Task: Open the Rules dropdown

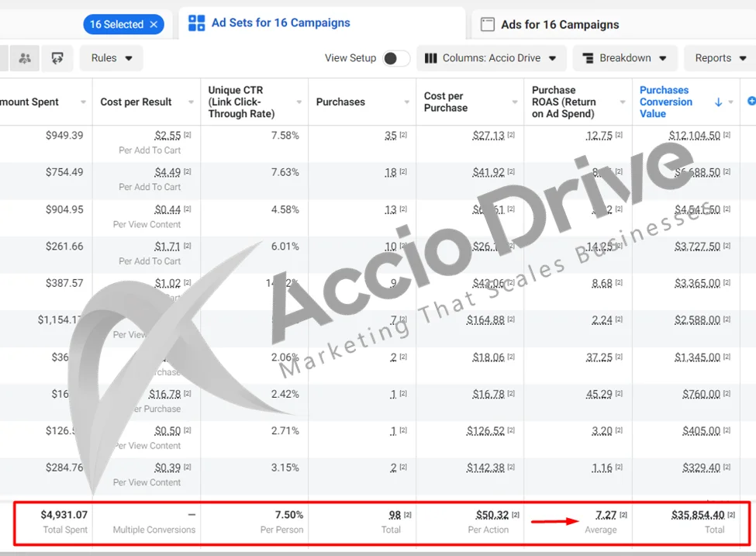Action: point(112,58)
